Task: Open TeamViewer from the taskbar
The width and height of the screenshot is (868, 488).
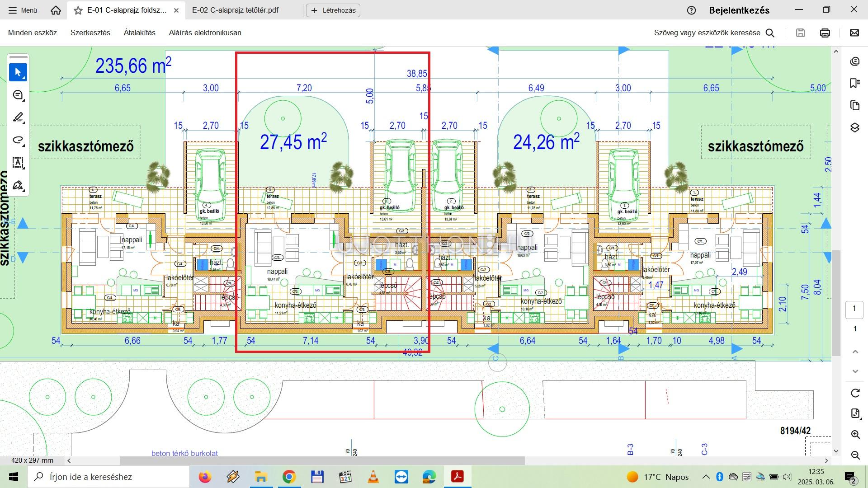Action: (401, 477)
